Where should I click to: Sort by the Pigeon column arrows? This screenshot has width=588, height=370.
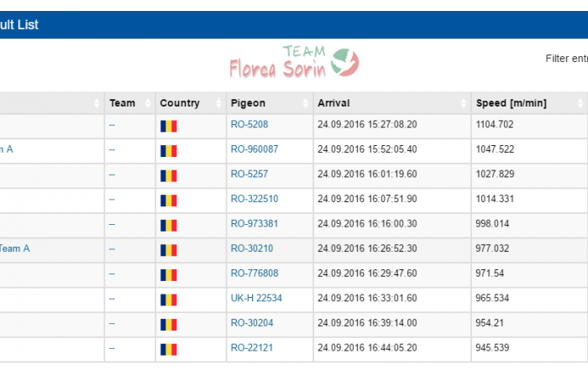pos(306,103)
